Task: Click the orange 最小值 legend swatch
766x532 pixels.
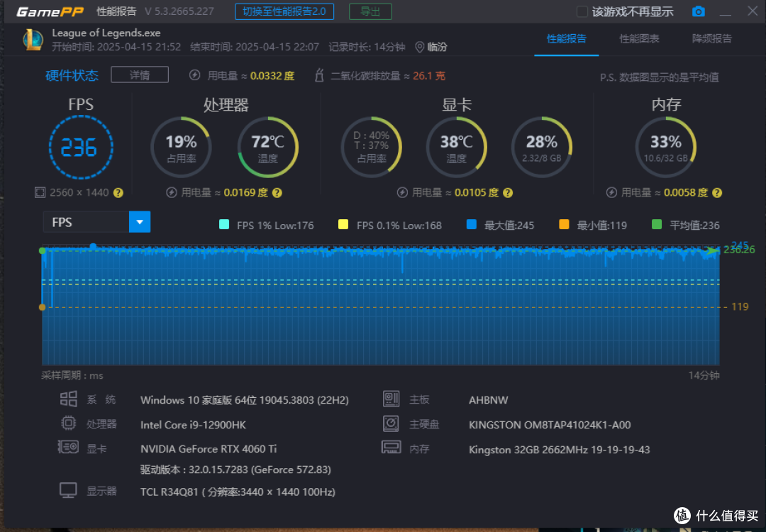Action: pyautogui.click(x=564, y=224)
